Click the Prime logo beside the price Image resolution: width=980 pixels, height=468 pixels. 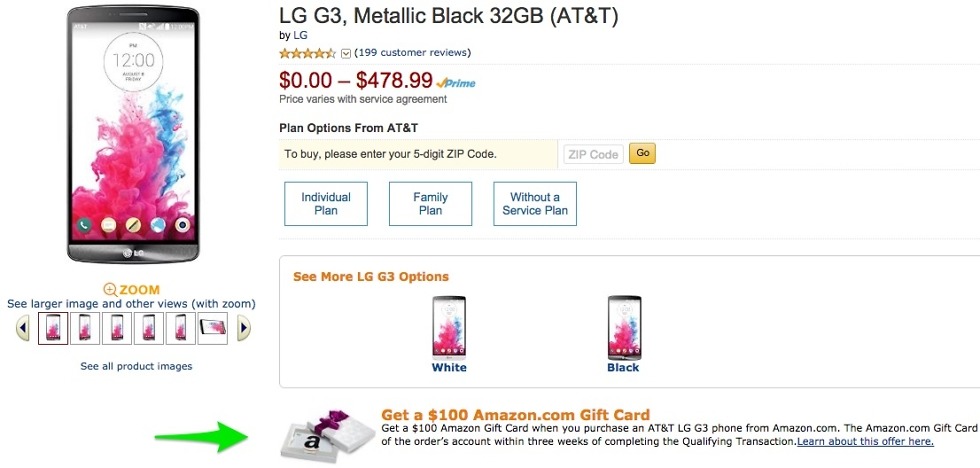pyautogui.click(x=456, y=84)
